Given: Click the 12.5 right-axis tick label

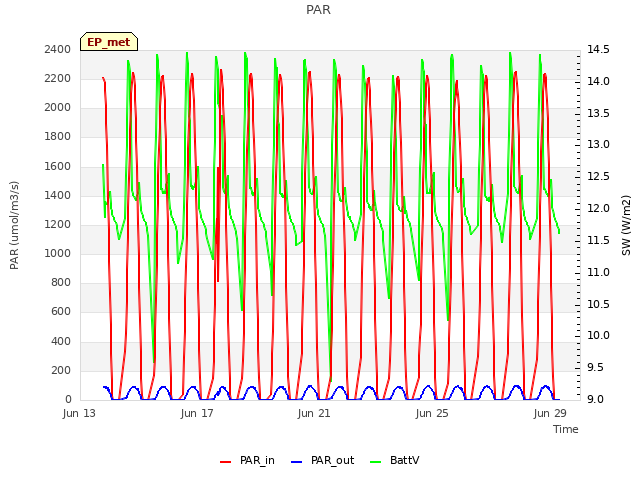Looking at the screenshot, I should [x=598, y=177].
